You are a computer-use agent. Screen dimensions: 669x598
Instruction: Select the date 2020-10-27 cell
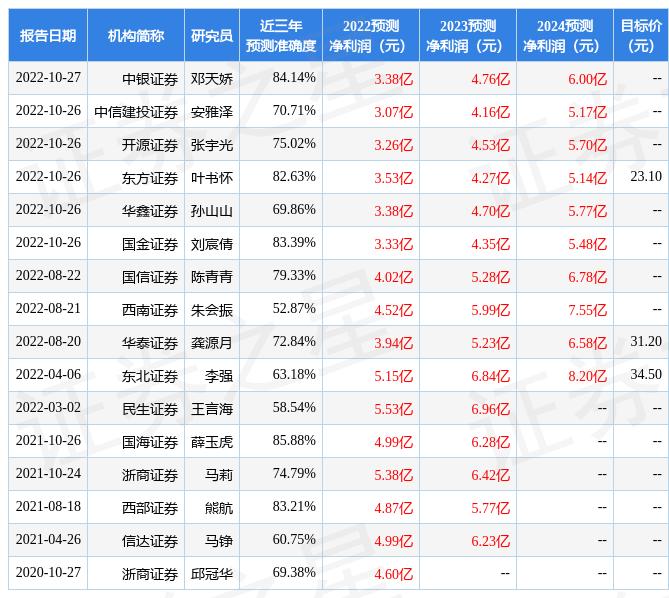48,572
